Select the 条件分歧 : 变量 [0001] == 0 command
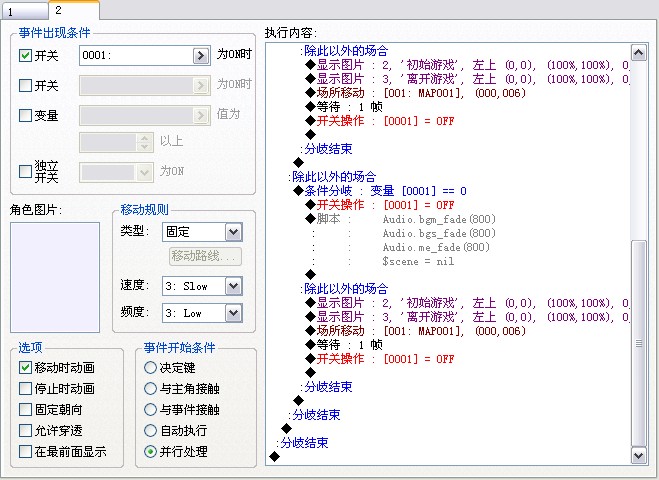The image size is (659, 480). pyautogui.click(x=380, y=191)
